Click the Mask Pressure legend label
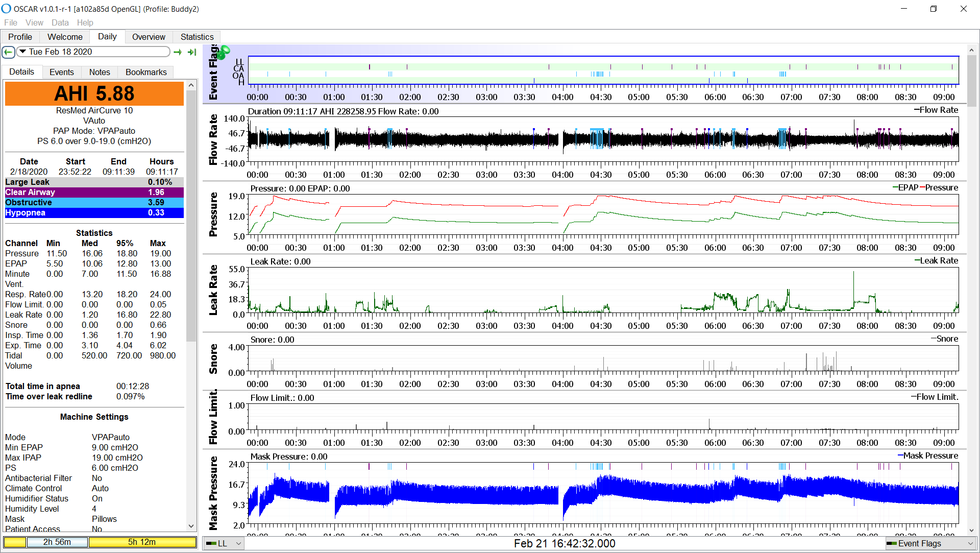 point(930,455)
